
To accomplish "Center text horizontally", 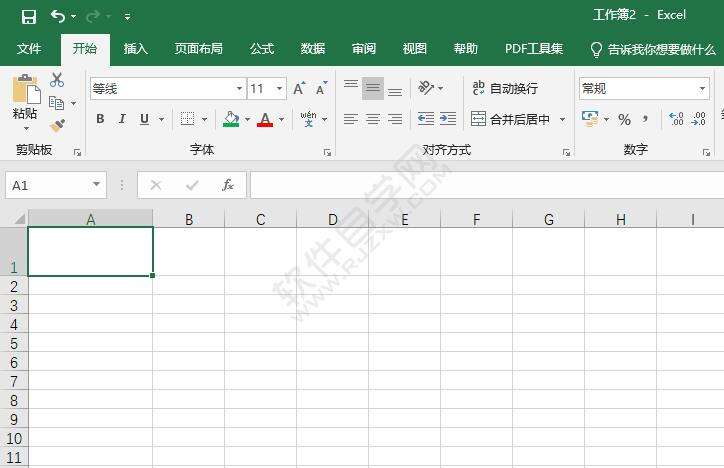I will [x=373, y=119].
